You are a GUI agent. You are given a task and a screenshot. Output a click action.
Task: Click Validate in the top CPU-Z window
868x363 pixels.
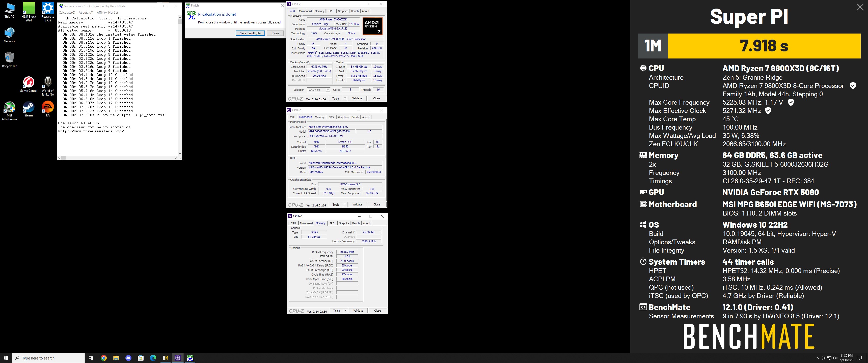(x=357, y=98)
